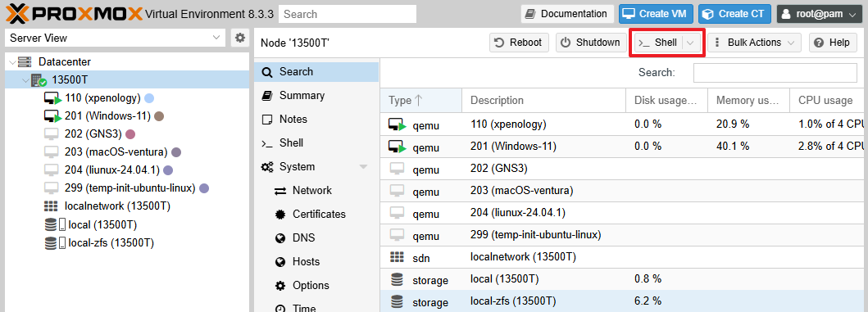Click the storage icon in the local-zfs table row
The width and height of the screenshot is (868, 312).
coord(397,301)
